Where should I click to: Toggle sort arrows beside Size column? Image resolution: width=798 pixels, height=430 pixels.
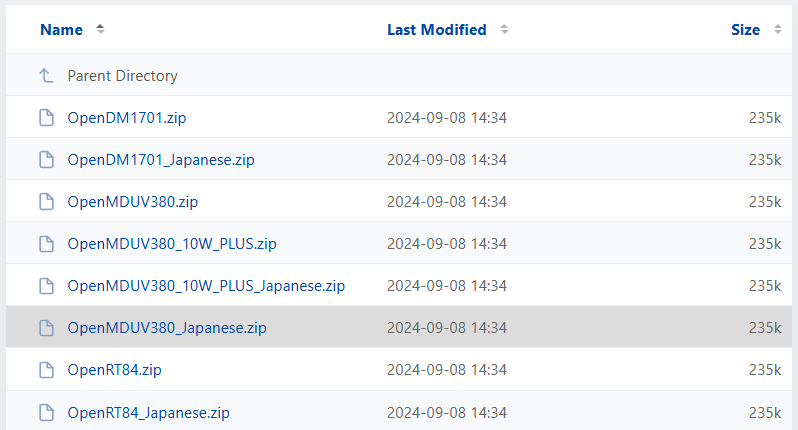[x=777, y=30]
